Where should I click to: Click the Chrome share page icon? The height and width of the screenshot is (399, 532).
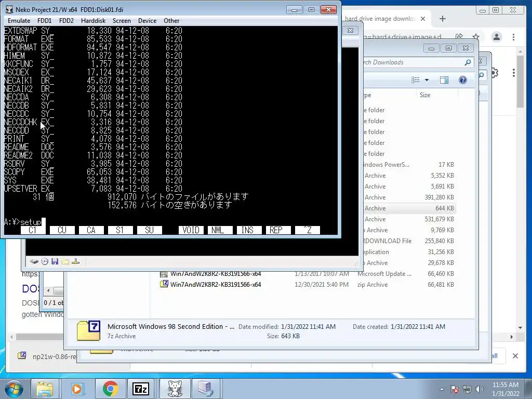pyautogui.click(x=459, y=37)
